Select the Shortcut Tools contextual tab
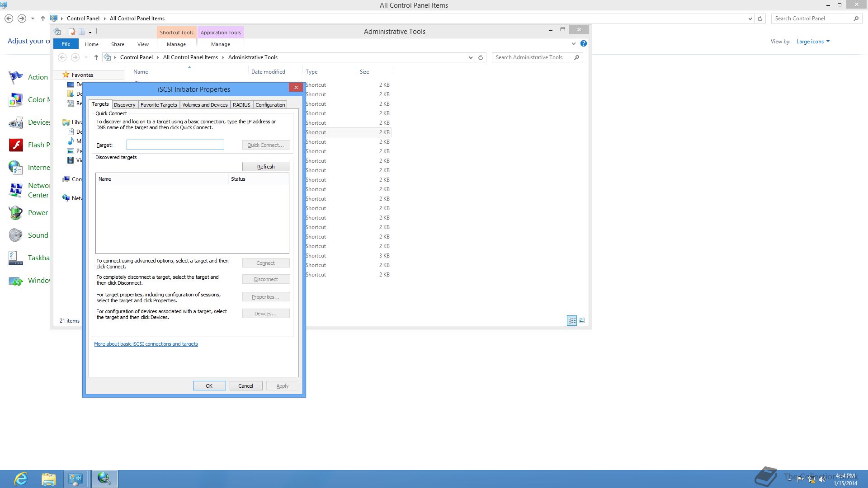 tap(176, 33)
